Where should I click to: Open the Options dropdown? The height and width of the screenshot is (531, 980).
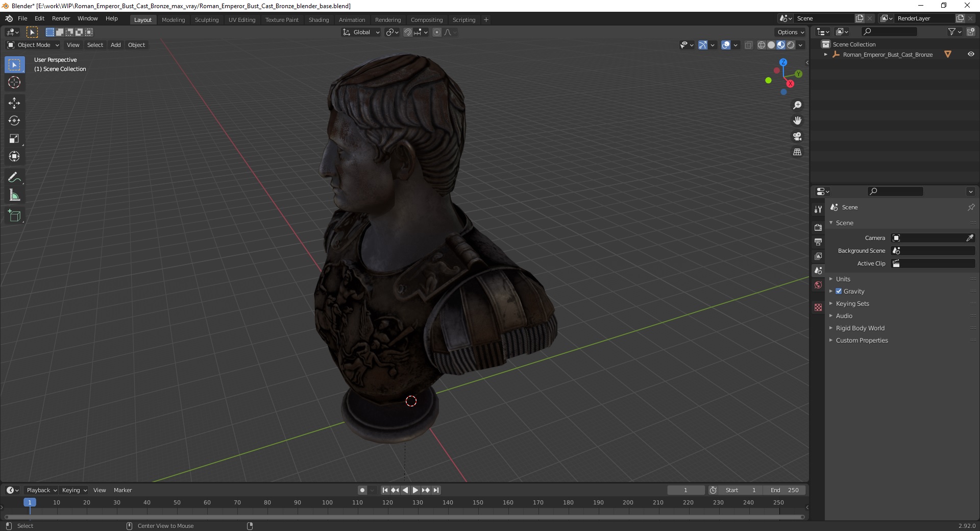click(x=791, y=32)
